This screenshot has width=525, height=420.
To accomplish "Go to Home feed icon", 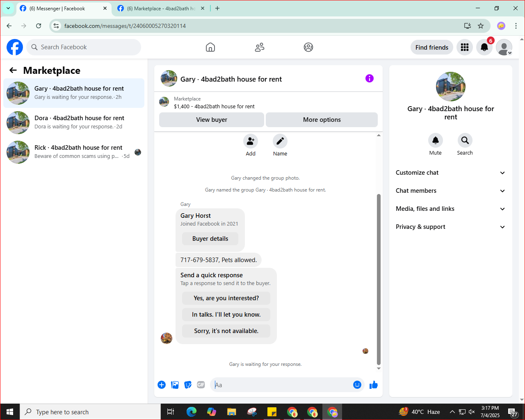I will coord(210,47).
